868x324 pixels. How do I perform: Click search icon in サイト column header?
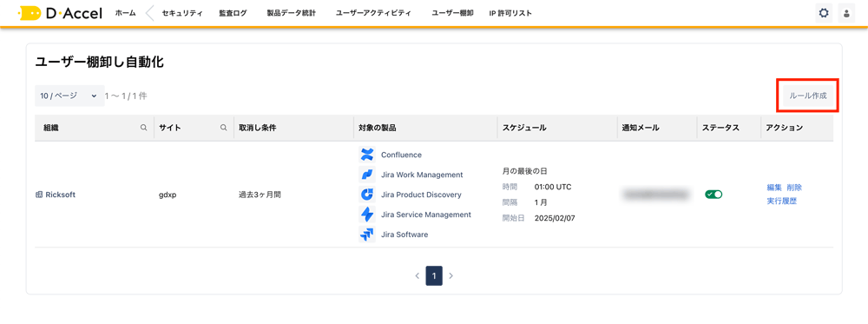click(224, 128)
